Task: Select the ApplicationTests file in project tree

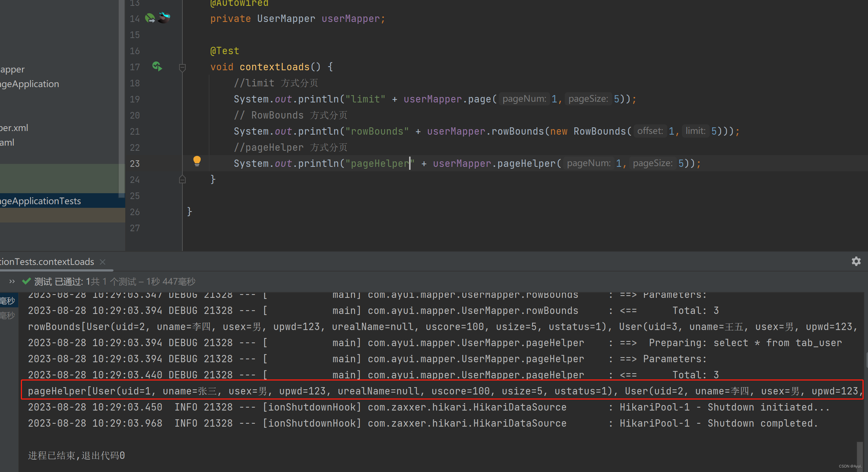Action: 40,201
